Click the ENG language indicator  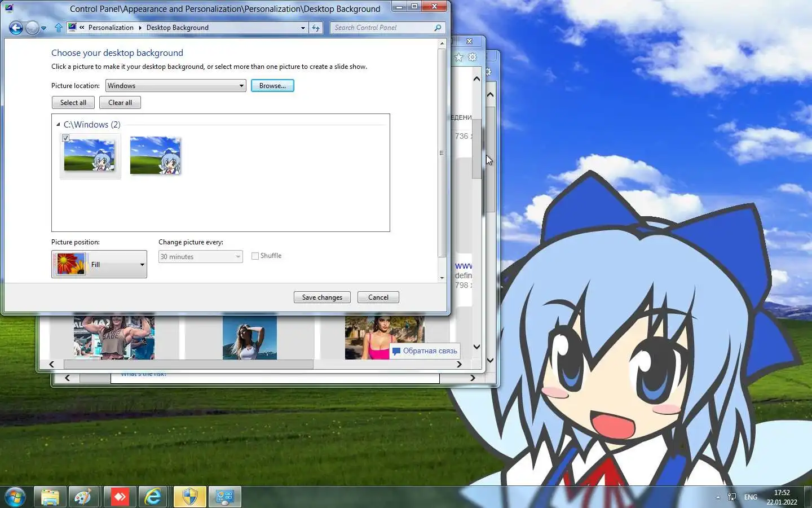point(751,497)
